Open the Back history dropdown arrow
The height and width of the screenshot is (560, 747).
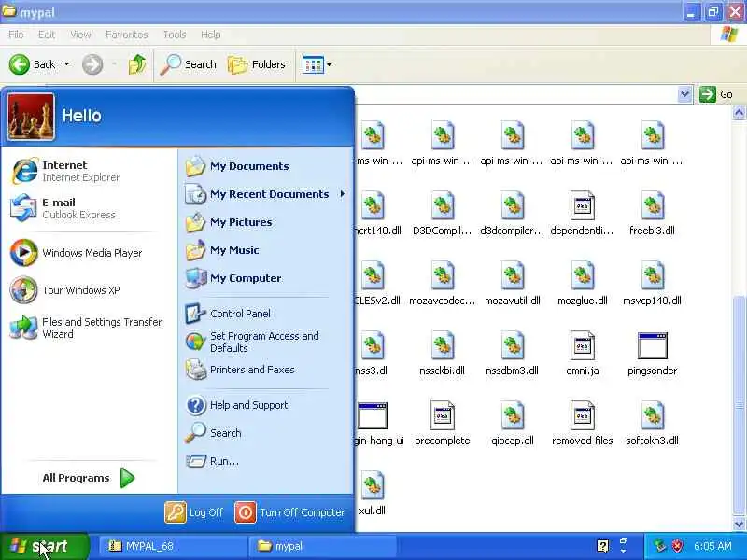pyautogui.click(x=66, y=63)
